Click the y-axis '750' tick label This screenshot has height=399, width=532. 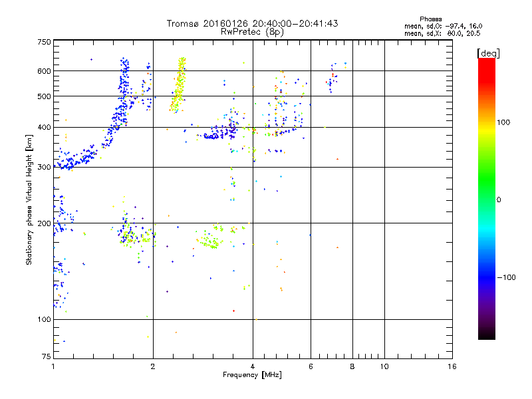pos(44,42)
